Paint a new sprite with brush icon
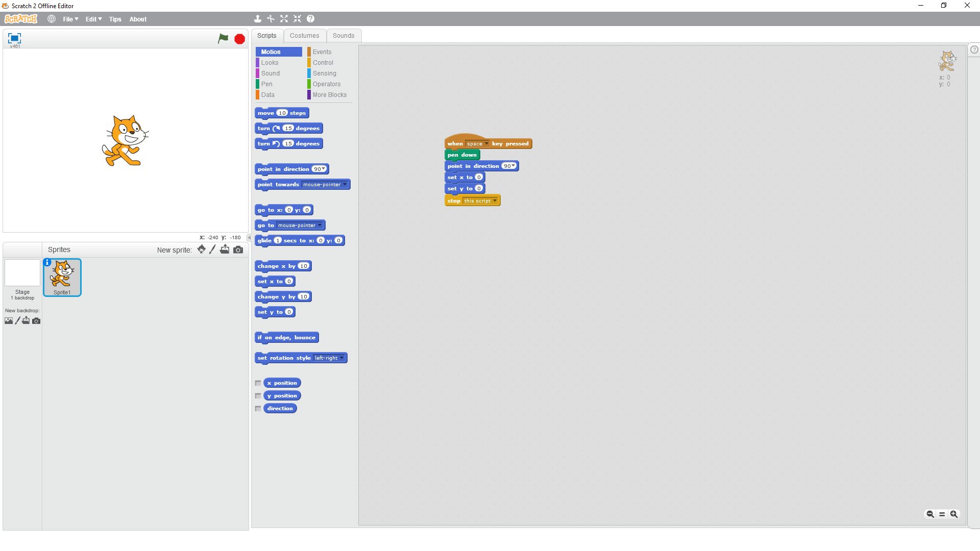 pos(213,249)
